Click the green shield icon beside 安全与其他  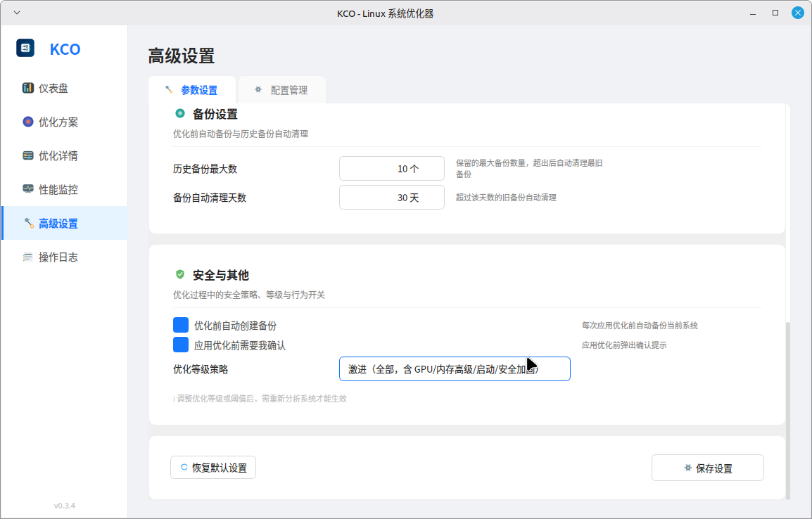point(180,274)
